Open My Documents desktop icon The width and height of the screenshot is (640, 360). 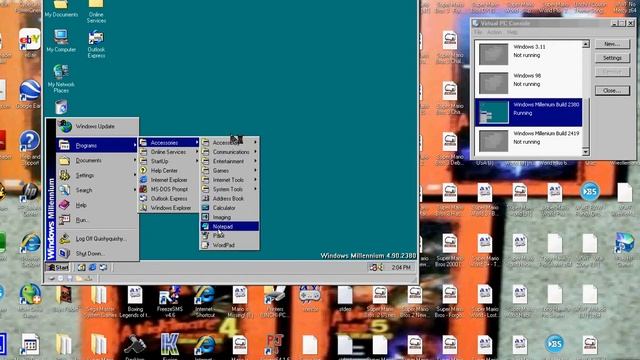[61, 9]
